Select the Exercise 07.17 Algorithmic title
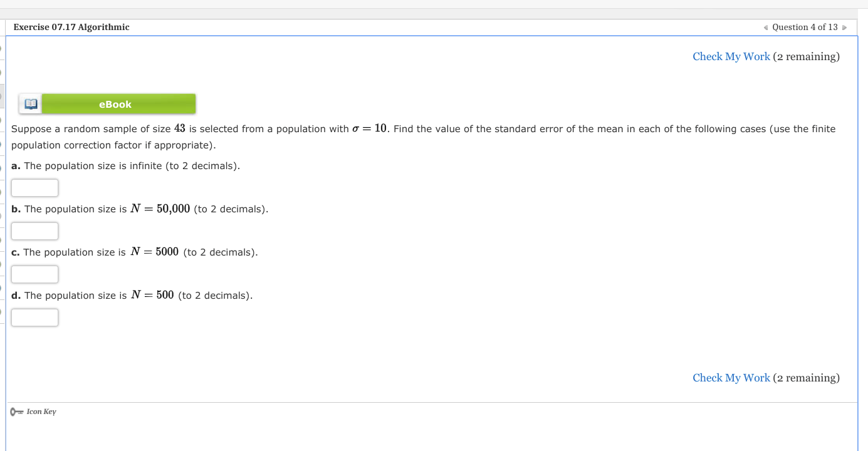Viewport: 868px width, 451px height. tap(71, 27)
